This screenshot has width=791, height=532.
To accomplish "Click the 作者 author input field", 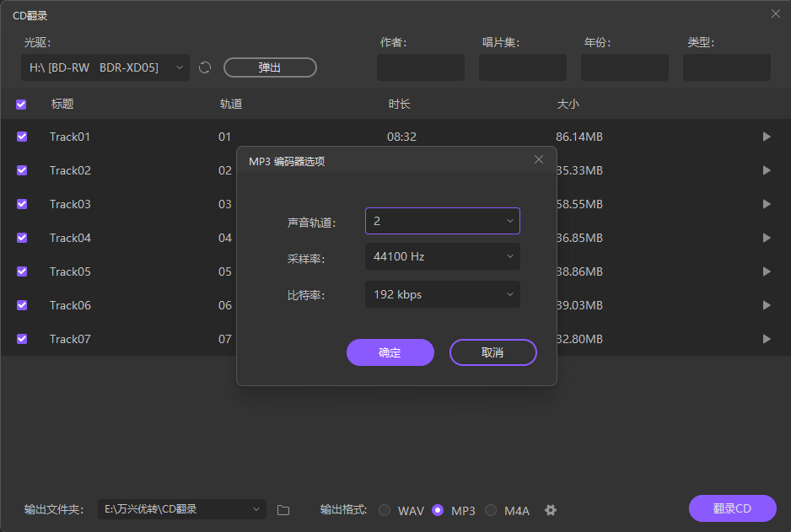I will click(x=420, y=67).
